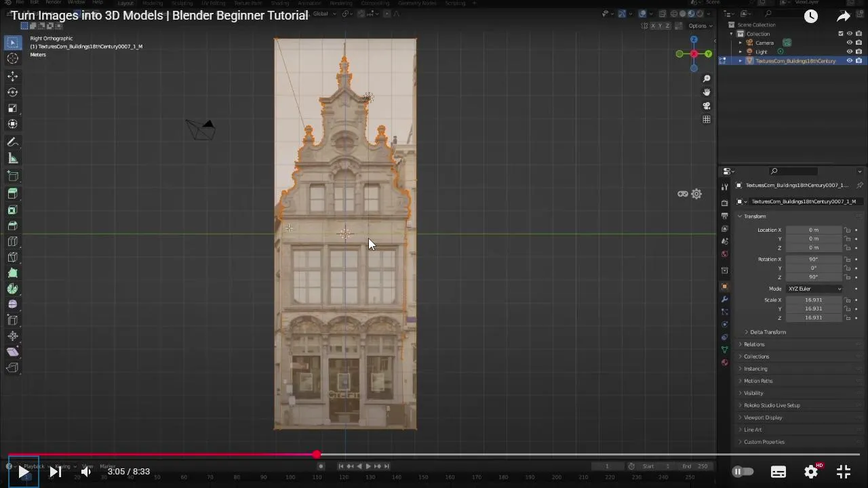
Task: Click the blue Z axis gizmo ball
Action: [694, 40]
